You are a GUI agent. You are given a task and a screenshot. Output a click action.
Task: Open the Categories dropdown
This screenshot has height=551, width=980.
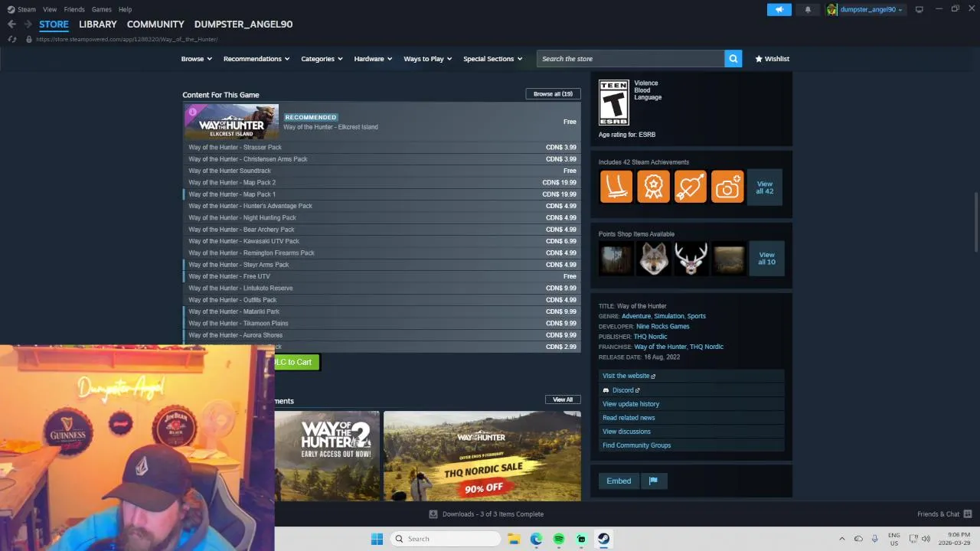(x=322, y=58)
